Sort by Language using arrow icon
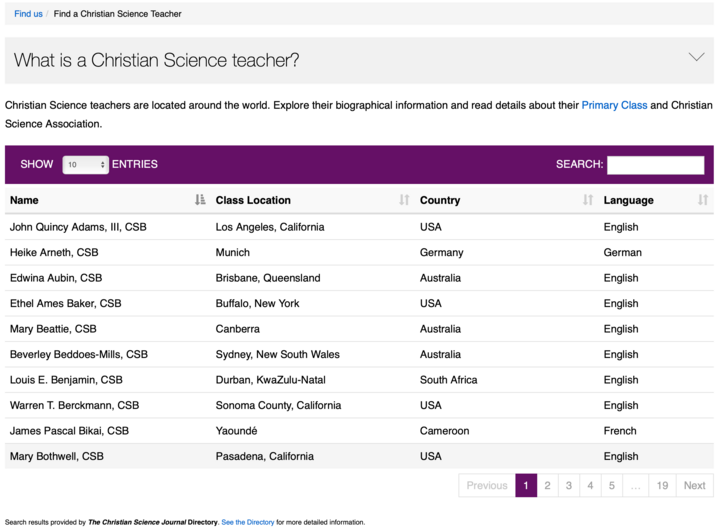720x532 pixels. click(x=703, y=200)
